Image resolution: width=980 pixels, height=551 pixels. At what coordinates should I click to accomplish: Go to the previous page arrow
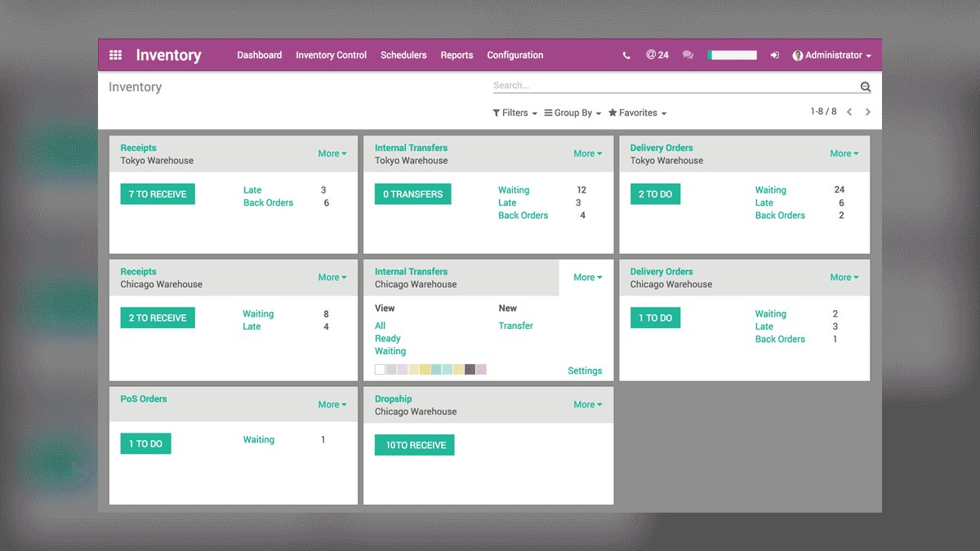tap(849, 112)
